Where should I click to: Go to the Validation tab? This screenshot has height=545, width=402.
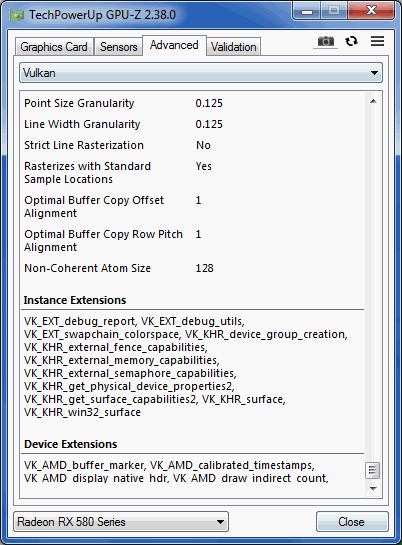233,47
